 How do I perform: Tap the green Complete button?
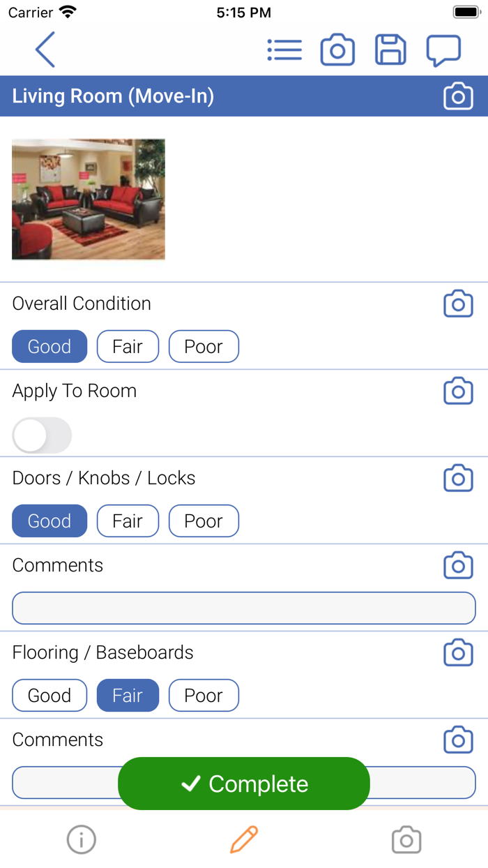(x=244, y=784)
